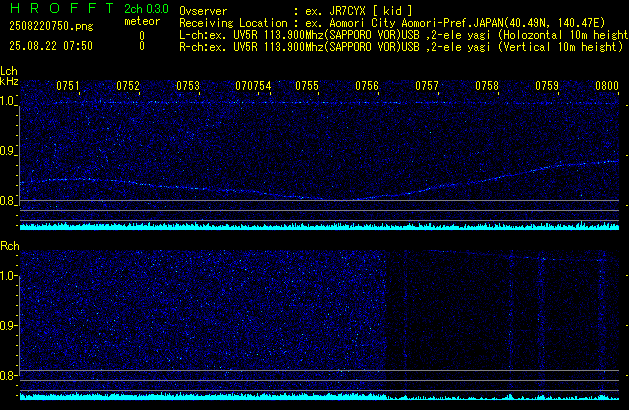
Task: Click the 0800 time marker
Action: pyautogui.click(x=607, y=86)
